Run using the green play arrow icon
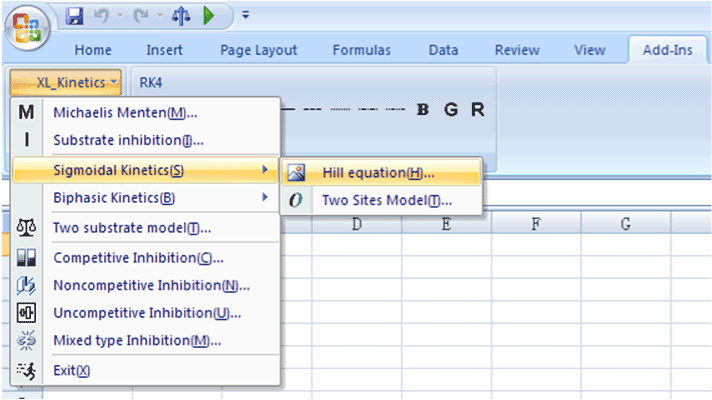This screenshot has height=400, width=712. pyautogui.click(x=209, y=16)
